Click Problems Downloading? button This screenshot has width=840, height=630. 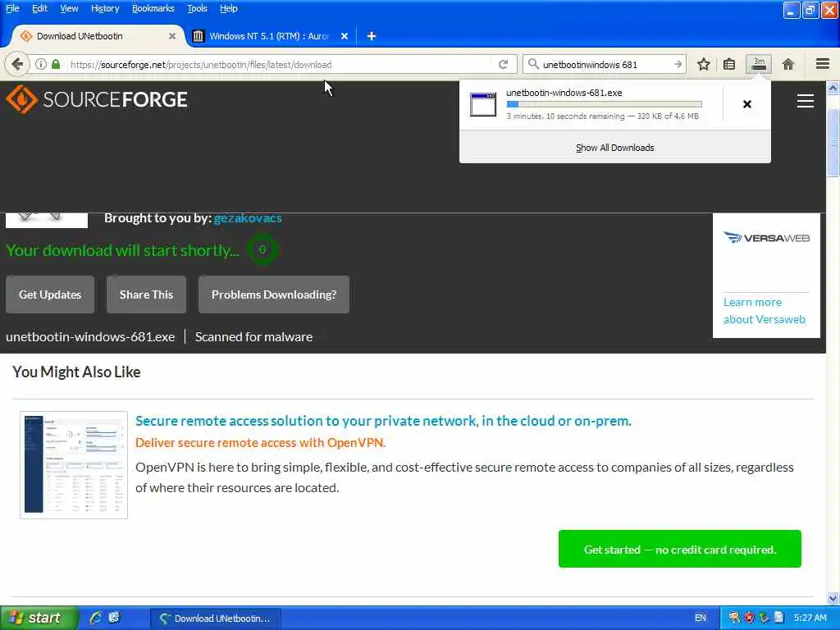tap(274, 294)
